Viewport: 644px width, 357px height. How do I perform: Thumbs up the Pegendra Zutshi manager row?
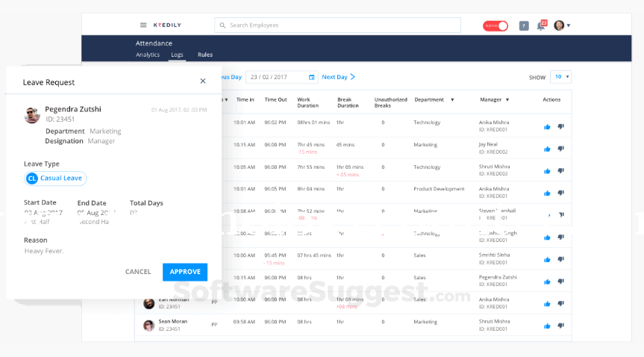click(547, 282)
